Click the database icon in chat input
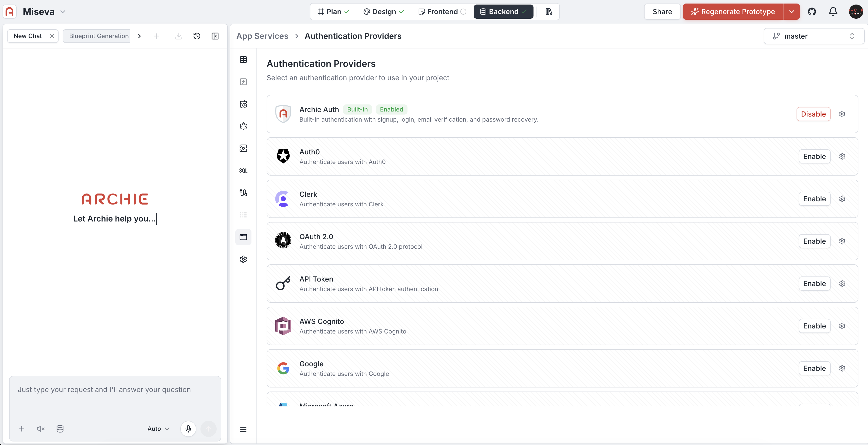The width and height of the screenshot is (868, 445). (x=60, y=429)
